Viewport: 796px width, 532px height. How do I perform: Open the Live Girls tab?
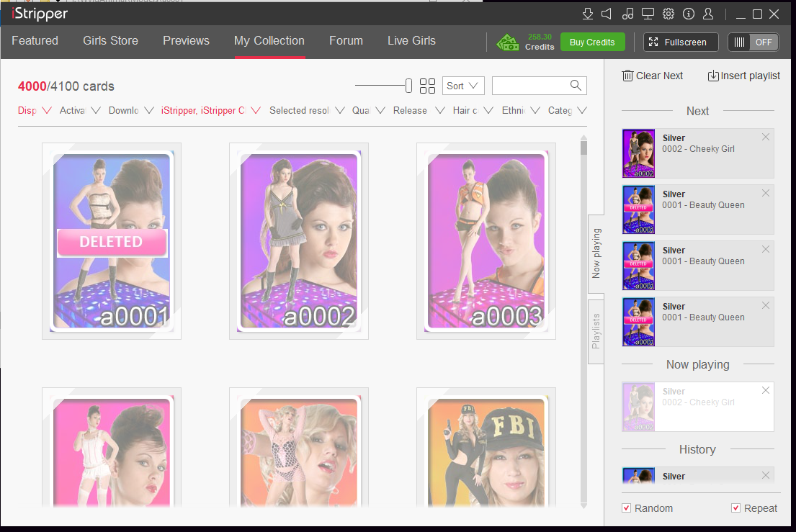[x=412, y=40]
